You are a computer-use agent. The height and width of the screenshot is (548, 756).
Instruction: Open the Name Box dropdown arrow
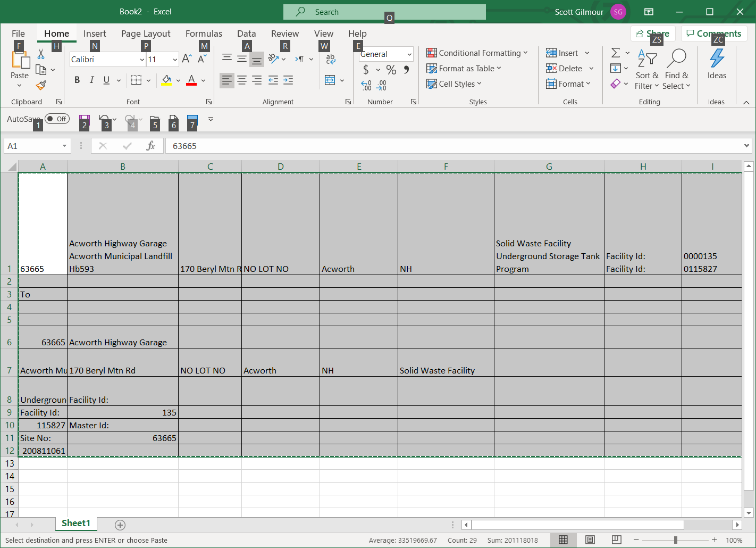click(64, 146)
